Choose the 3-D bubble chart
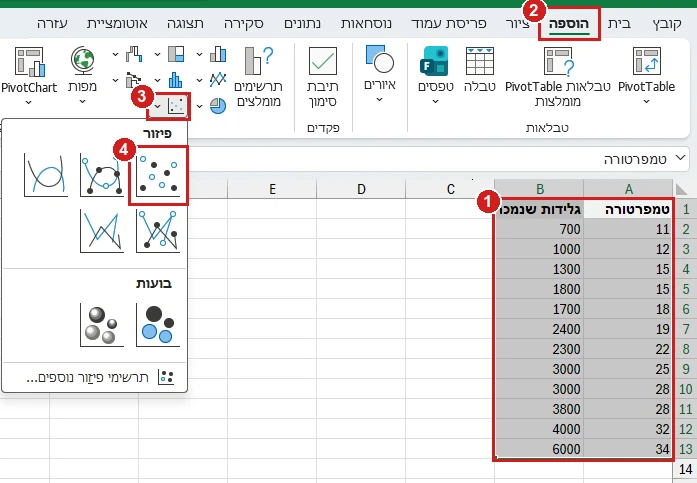 pyautogui.click(x=102, y=325)
